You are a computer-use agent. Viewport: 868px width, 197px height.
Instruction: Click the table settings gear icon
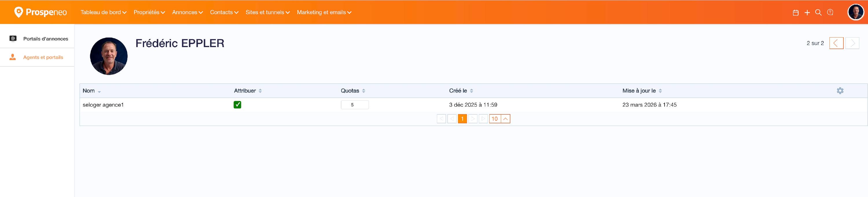pyautogui.click(x=840, y=91)
